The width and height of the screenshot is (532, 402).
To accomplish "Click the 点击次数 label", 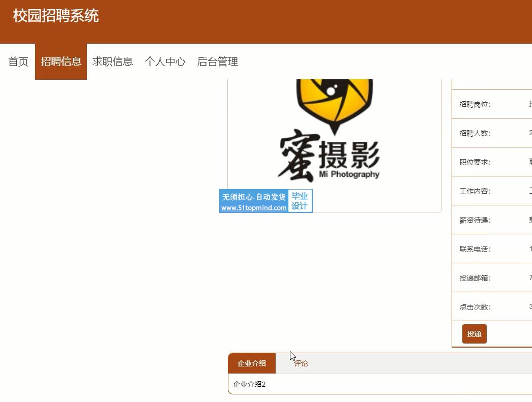I will click(475, 307).
